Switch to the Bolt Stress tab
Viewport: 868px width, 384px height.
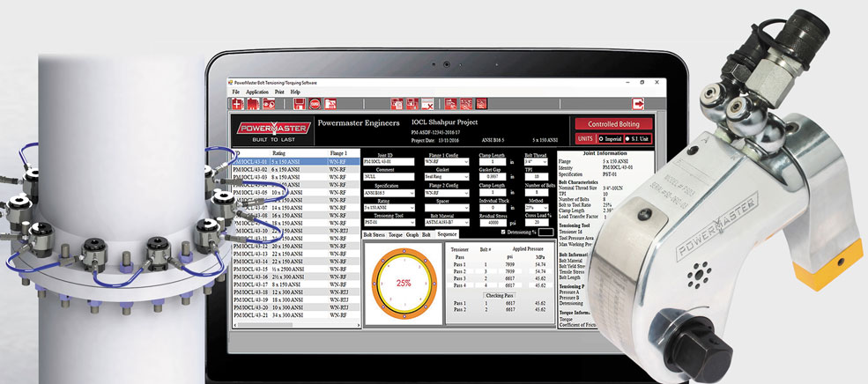[375, 234]
